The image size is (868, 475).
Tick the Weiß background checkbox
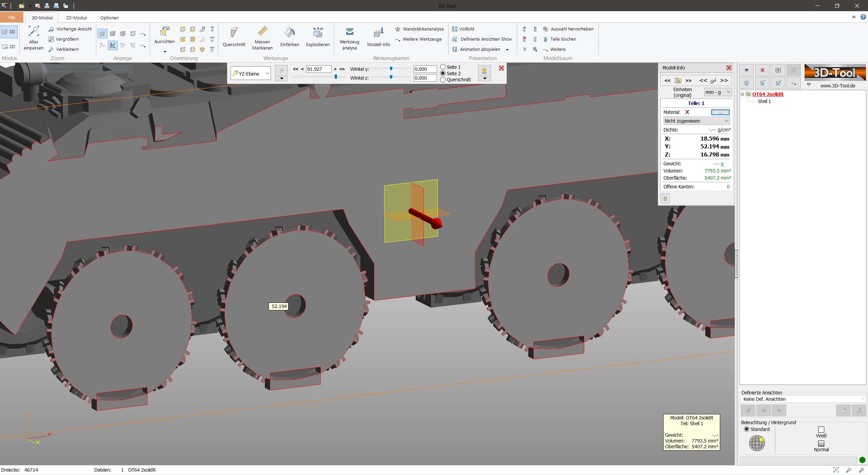click(821, 430)
